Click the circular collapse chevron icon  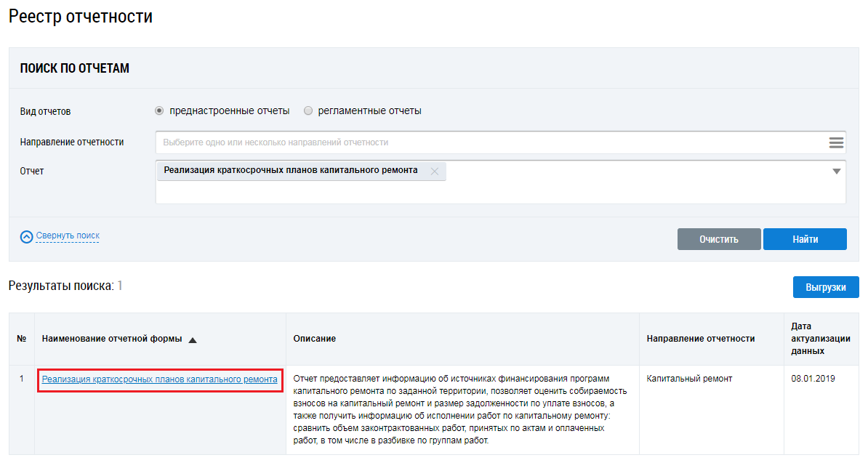pos(27,236)
